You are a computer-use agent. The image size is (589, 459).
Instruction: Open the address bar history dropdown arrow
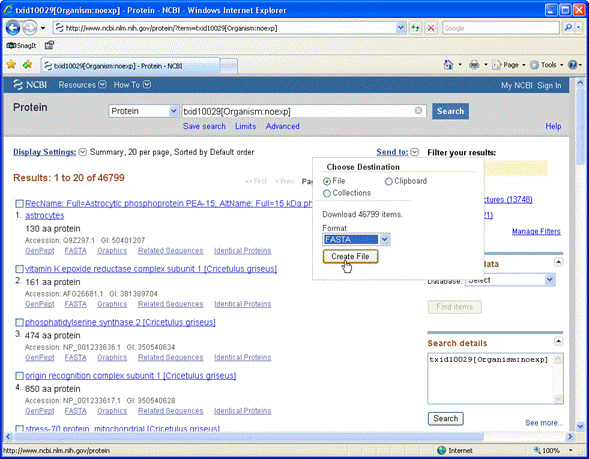(x=401, y=28)
